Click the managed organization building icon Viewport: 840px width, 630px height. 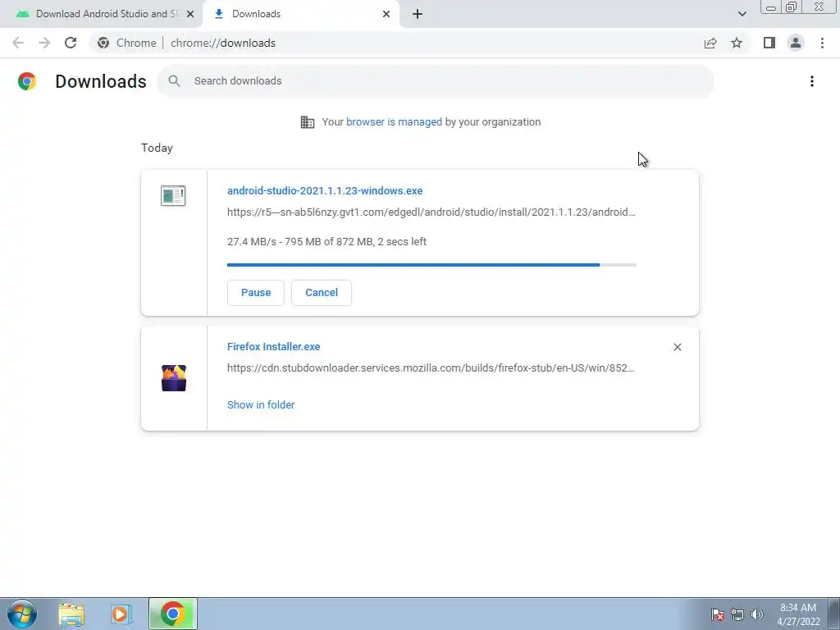308,122
